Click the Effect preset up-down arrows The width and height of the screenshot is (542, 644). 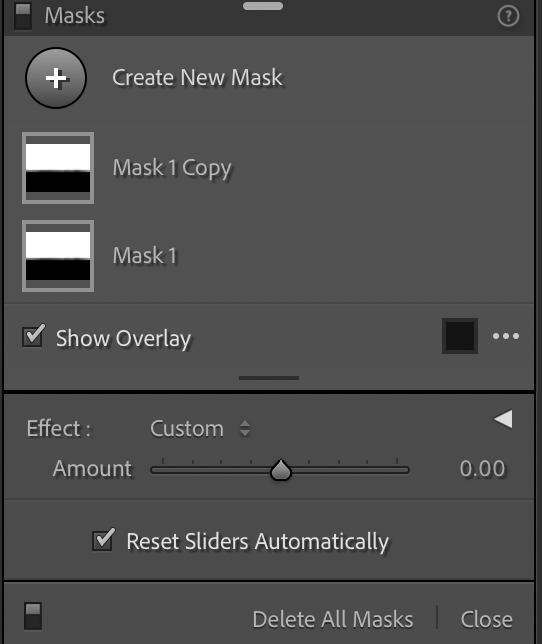point(245,428)
